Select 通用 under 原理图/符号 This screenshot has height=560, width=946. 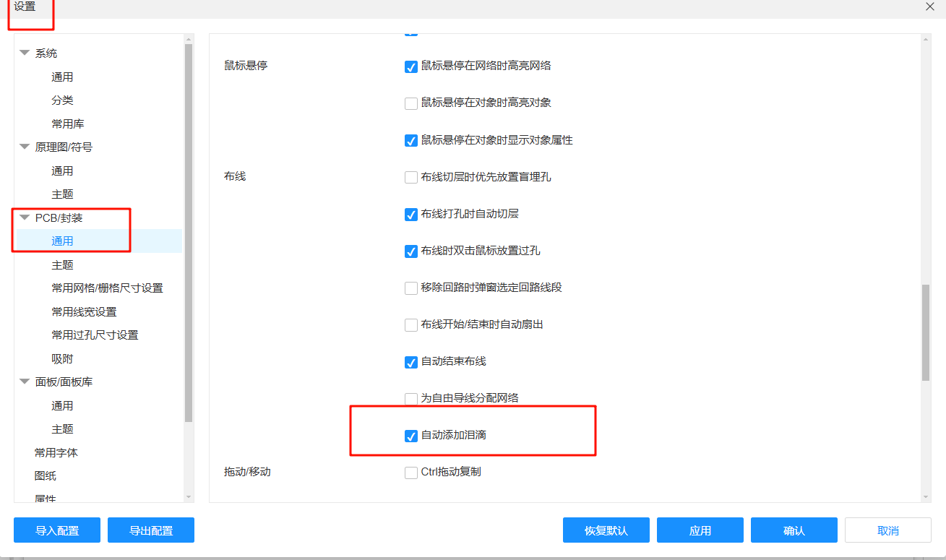(62, 171)
